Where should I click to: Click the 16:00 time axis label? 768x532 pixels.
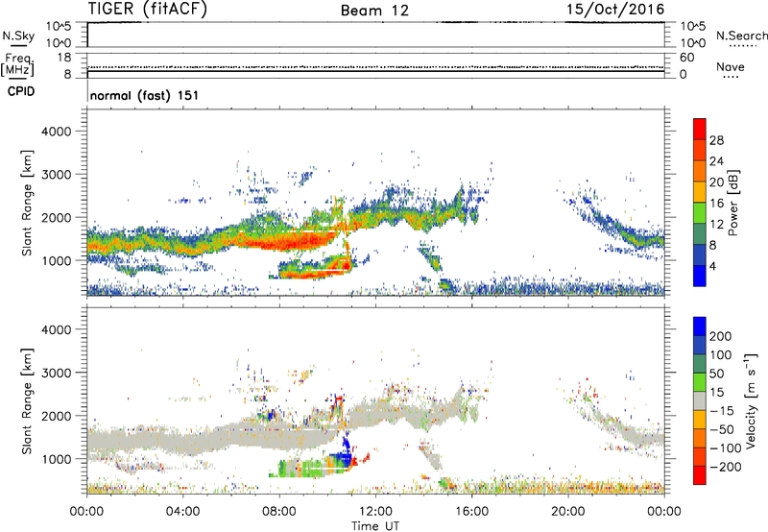[x=471, y=512]
